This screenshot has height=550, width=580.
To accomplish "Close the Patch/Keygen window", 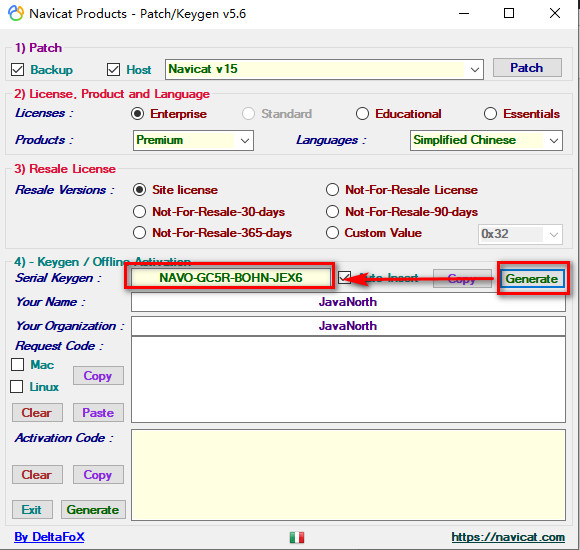I will [555, 13].
